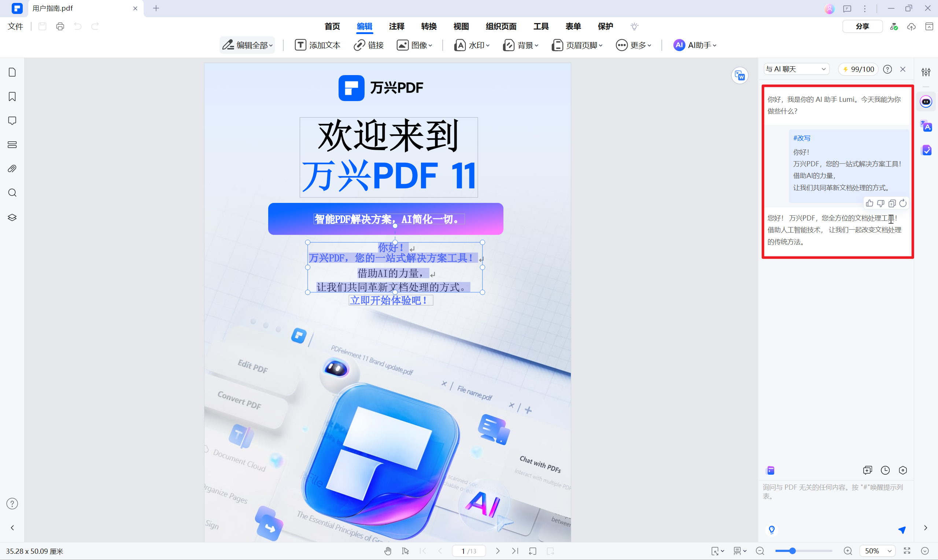Click the search magnifier in left sidebar

tap(12, 193)
